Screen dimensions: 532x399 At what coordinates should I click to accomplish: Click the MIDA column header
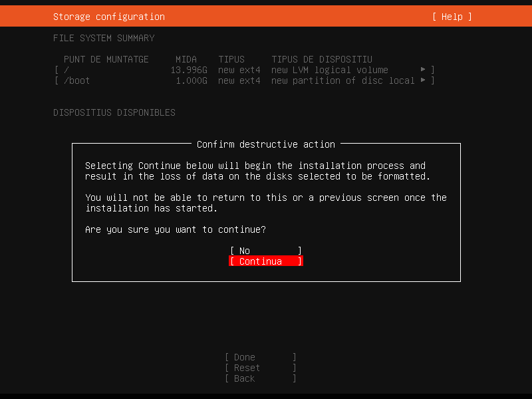pos(186,59)
